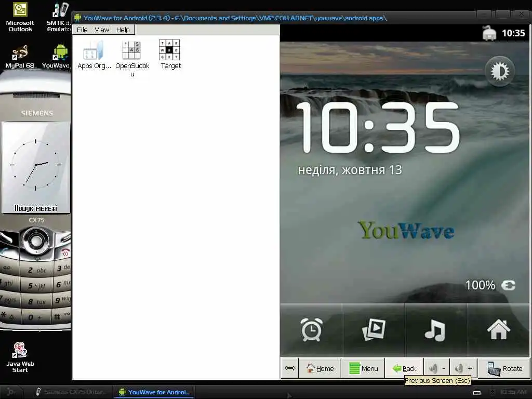The image size is (532, 399).
Task: Open SMTK Emulator desktop shortcut
Action: (59, 17)
